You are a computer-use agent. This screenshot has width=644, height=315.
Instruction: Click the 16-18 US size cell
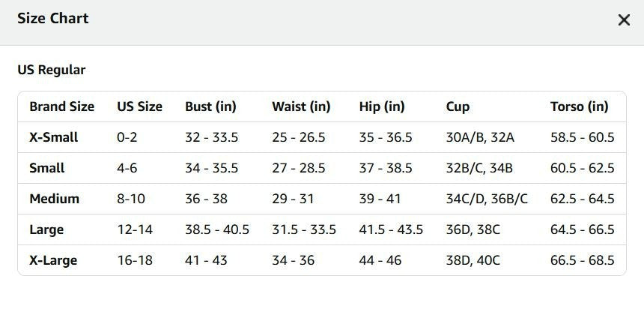point(135,260)
